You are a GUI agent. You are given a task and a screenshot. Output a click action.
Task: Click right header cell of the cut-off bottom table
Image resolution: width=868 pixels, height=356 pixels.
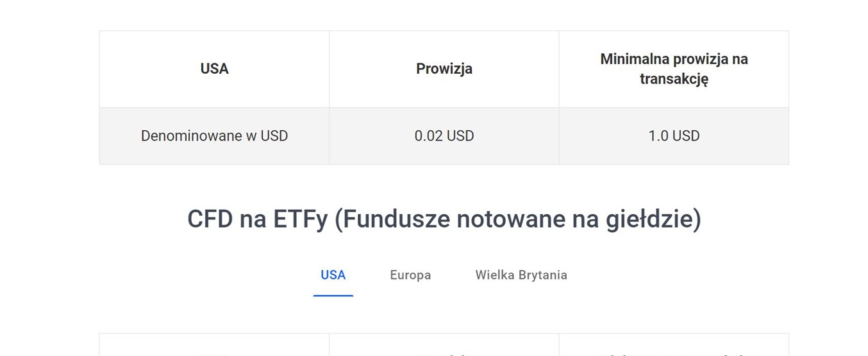(674, 346)
